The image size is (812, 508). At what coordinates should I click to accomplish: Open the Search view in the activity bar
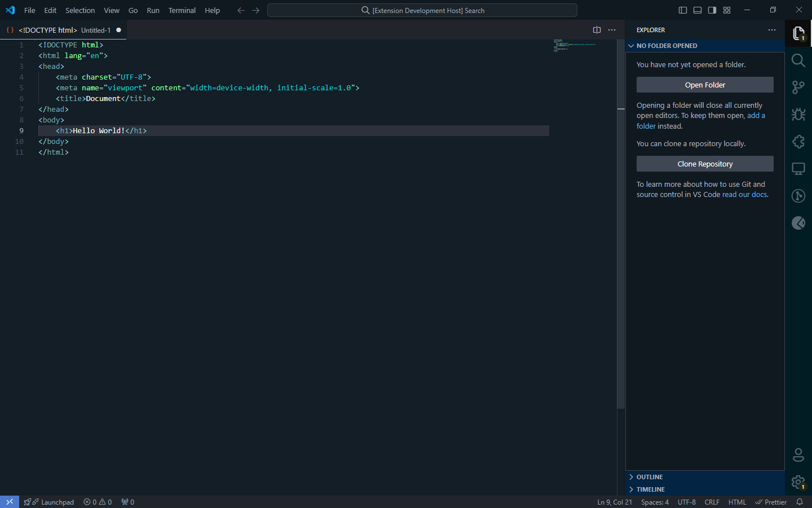[x=798, y=60]
